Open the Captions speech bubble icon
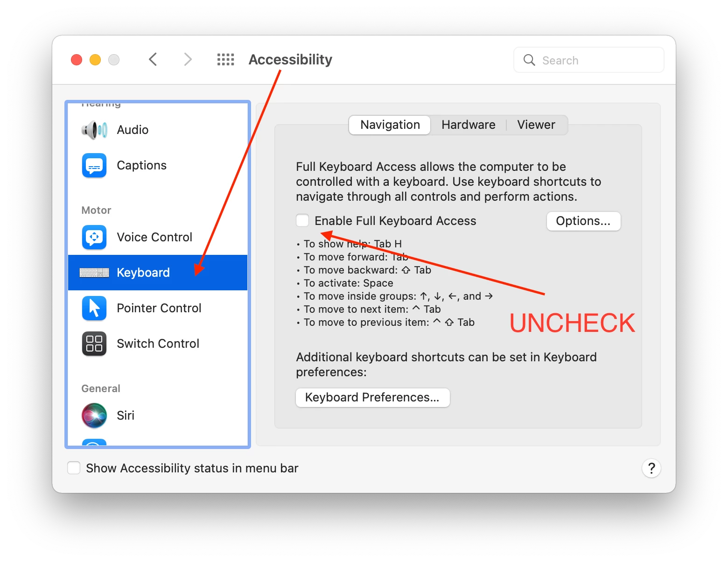 [94, 165]
